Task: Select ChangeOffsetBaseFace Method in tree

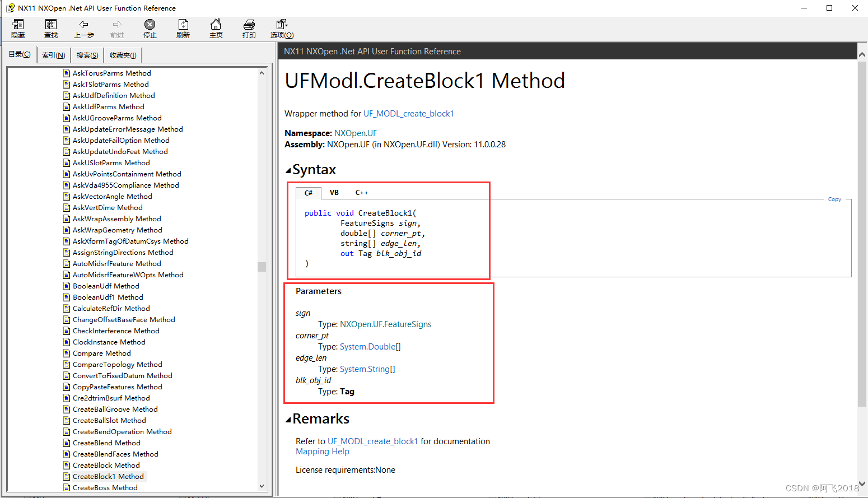Action: tap(124, 320)
